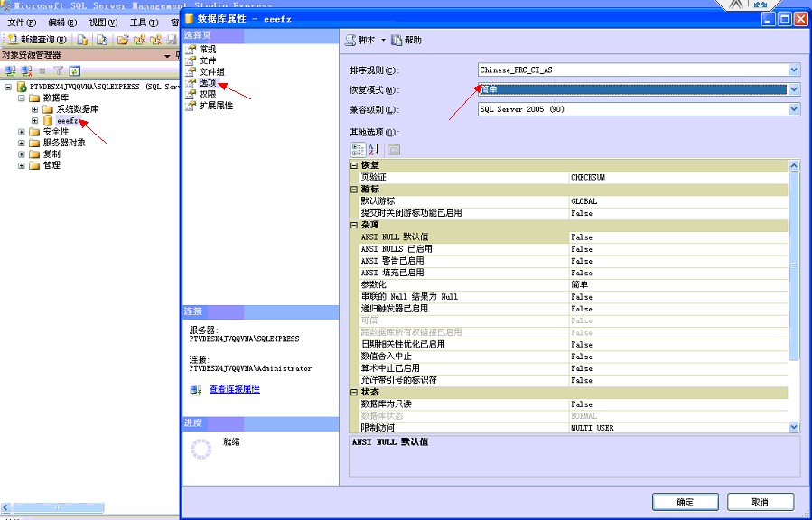Click the 取消 button

tap(761, 502)
